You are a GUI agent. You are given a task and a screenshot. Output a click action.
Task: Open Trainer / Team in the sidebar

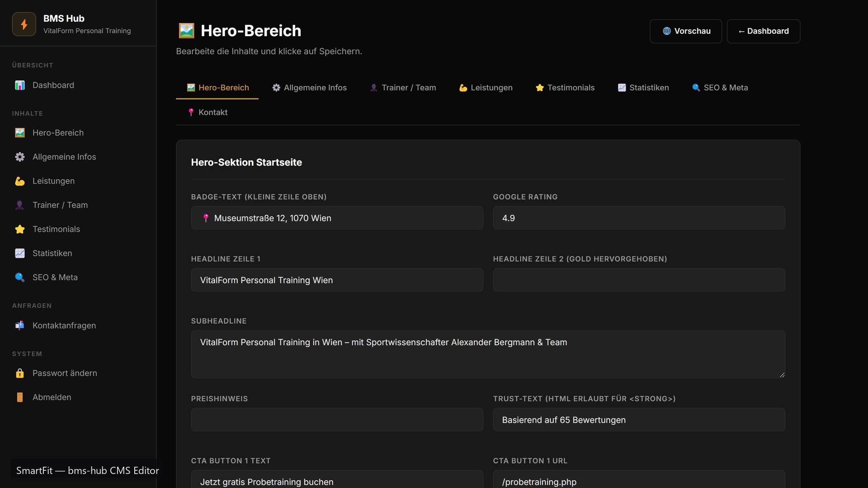[x=78, y=205]
